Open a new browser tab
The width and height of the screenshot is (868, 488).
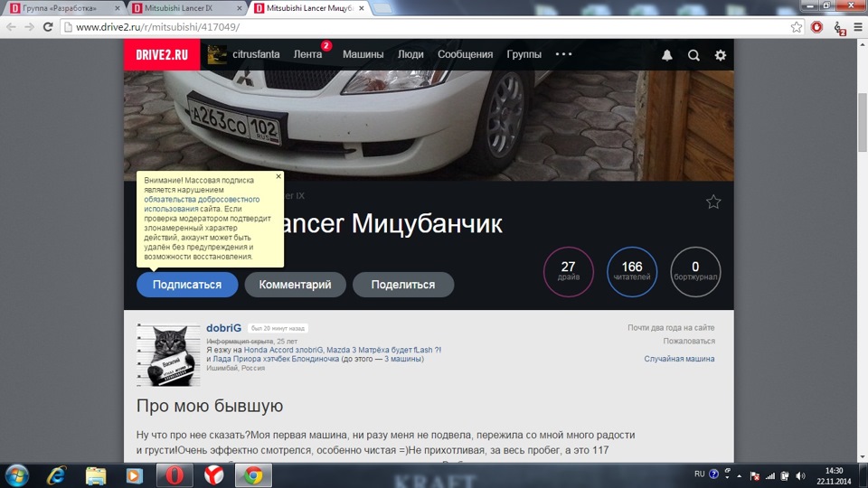[382, 8]
